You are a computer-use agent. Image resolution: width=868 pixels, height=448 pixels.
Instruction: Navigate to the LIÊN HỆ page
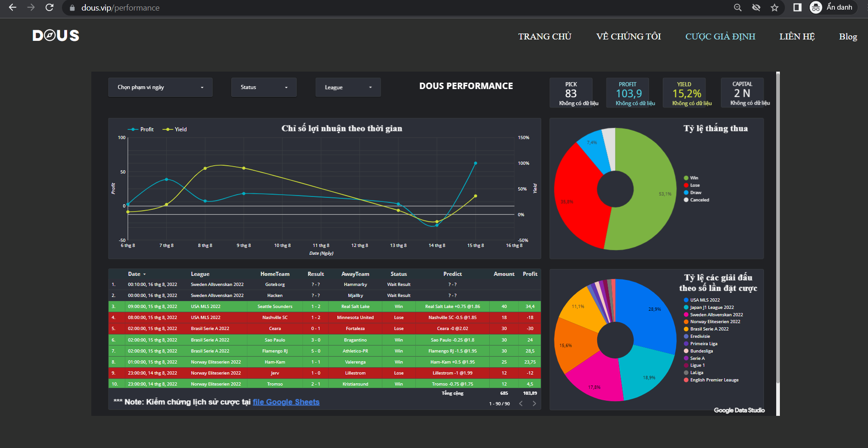797,37
